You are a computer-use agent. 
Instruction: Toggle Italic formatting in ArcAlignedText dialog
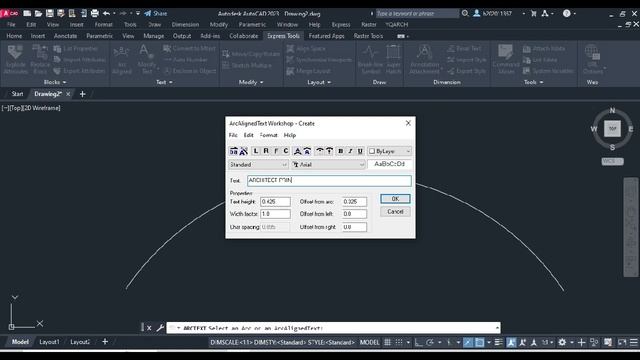click(351, 151)
